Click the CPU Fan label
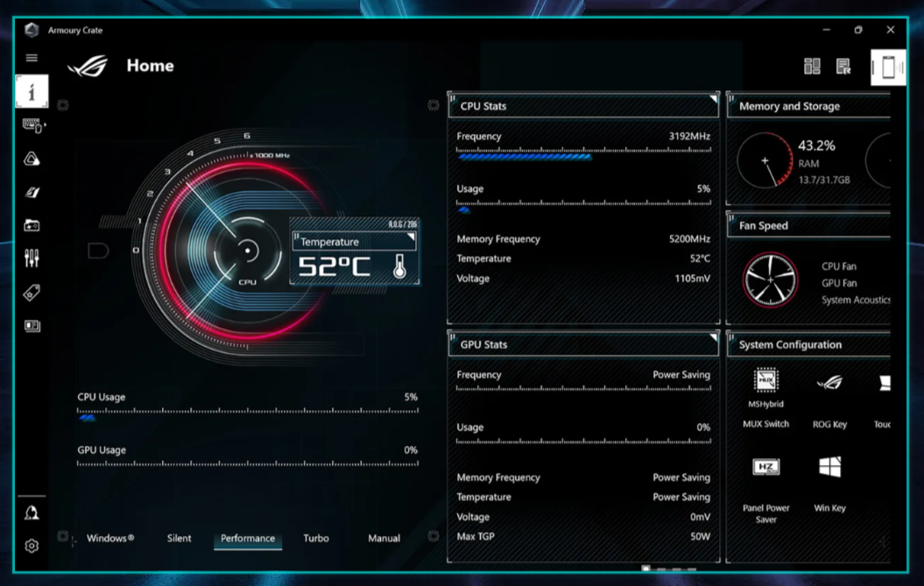This screenshot has width=924, height=586. pos(839,266)
